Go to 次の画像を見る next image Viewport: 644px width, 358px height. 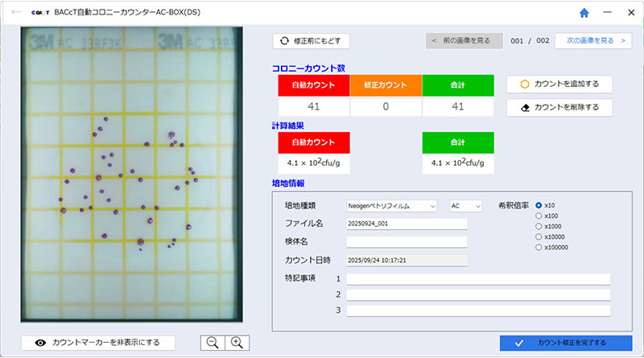coord(592,40)
